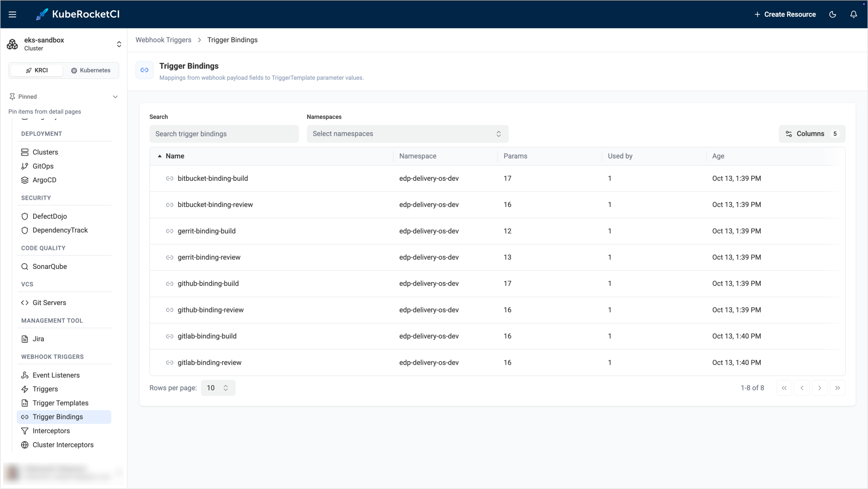Viewport: 868px width, 489px height.
Task: Click the Create Resource button
Action: [x=785, y=14]
